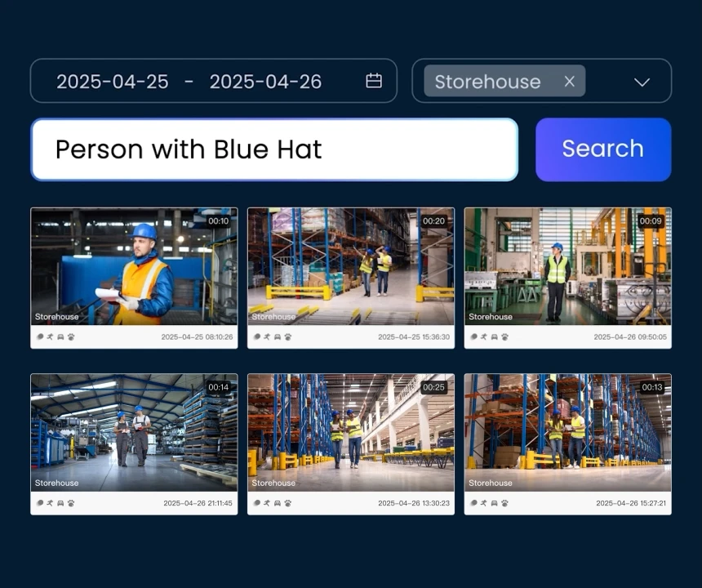This screenshot has height=588, width=702.
Task: Click pet paw icon on 15:36:30 clip
Action: point(288,336)
